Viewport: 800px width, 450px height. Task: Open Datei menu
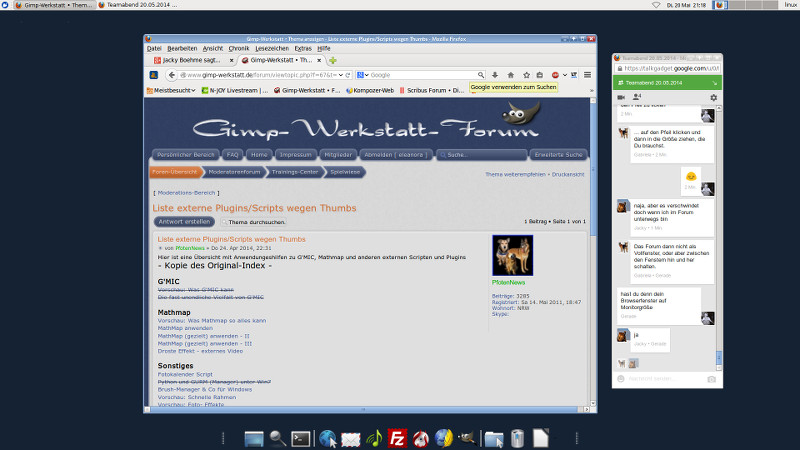click(154, 48)
